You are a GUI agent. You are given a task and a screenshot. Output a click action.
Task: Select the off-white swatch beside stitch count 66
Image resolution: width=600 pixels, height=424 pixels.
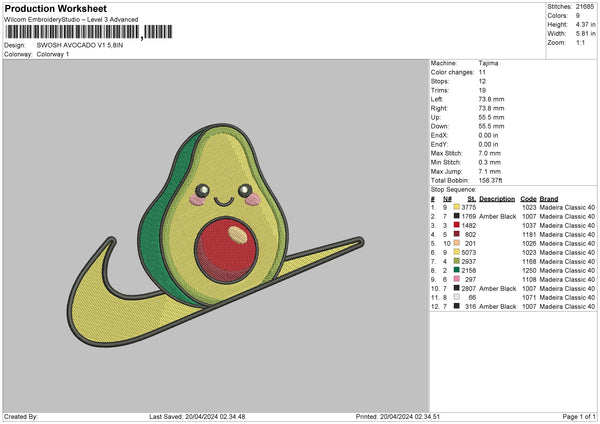pos(457,297)
